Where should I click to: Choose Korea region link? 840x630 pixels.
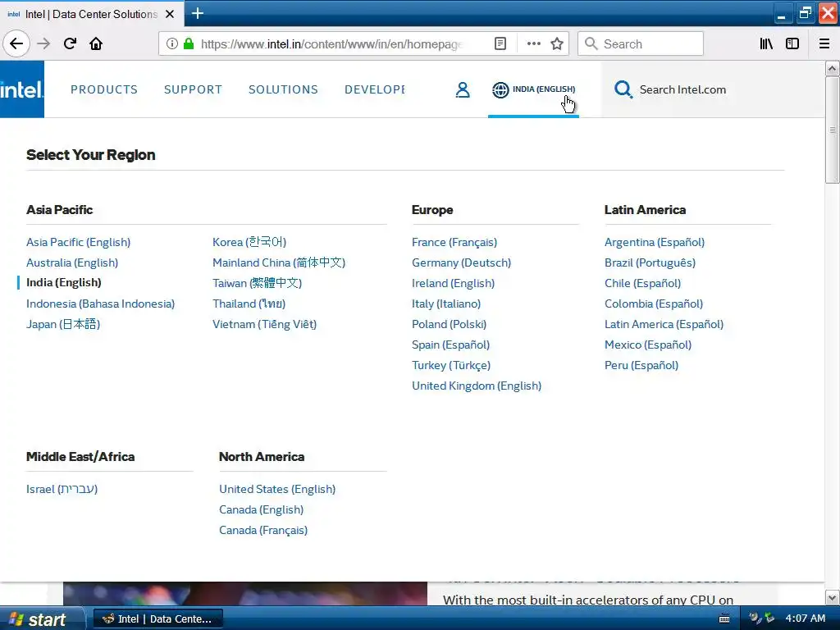click(249, 242)
